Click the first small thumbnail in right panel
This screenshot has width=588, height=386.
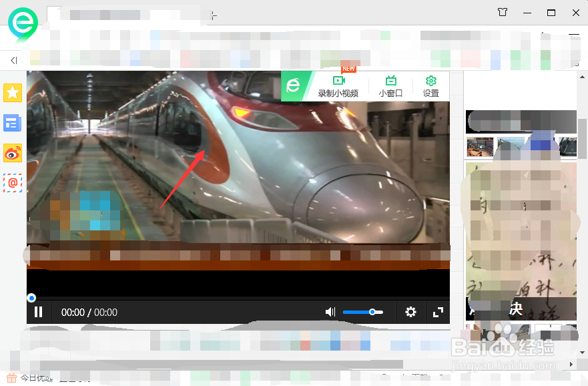[480, 147]
